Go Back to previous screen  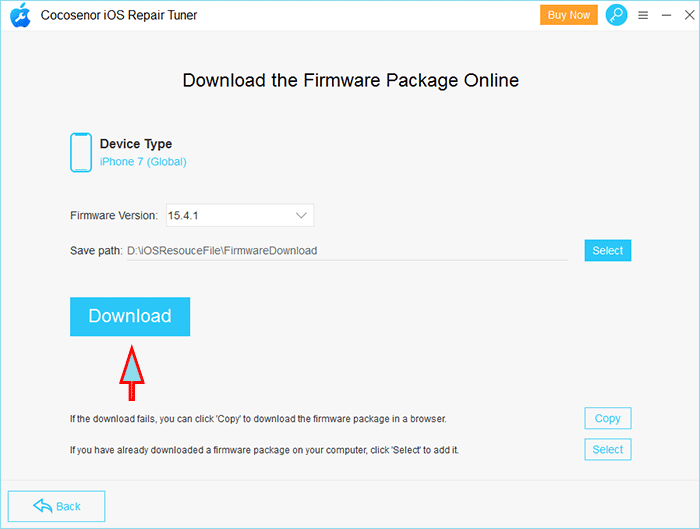(57, 506)
